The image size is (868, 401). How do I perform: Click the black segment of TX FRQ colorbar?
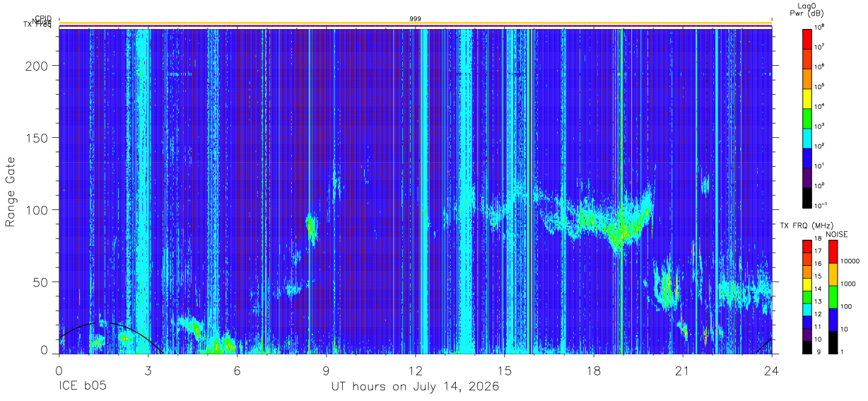pos(807,347)
